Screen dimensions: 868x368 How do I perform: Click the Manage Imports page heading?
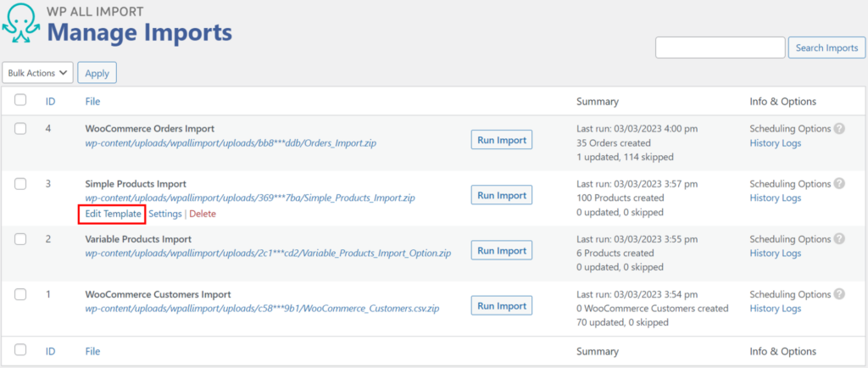point(139,33)
